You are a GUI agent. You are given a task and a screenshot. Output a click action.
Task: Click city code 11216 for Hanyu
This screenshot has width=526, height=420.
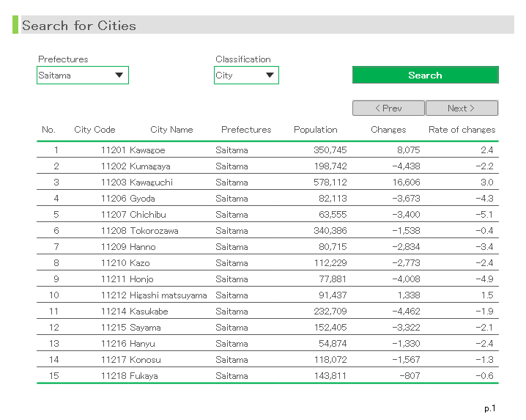[114, 344]
